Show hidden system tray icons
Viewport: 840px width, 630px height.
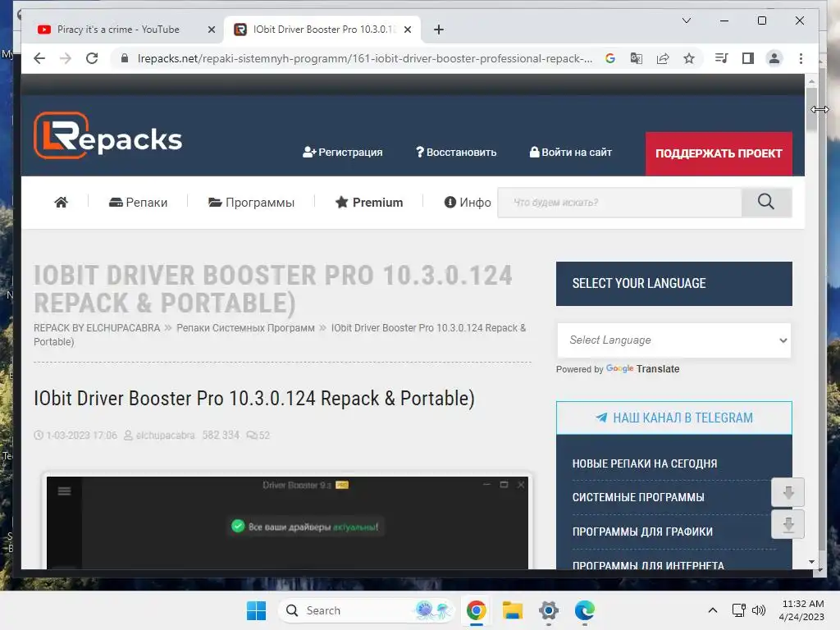pos(713,610)
